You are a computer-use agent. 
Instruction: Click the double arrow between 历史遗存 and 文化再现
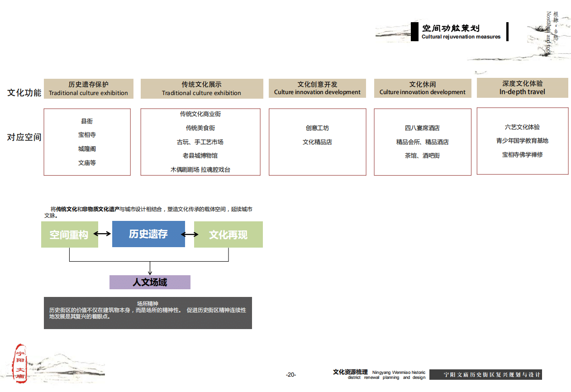(x=190, y=234)
